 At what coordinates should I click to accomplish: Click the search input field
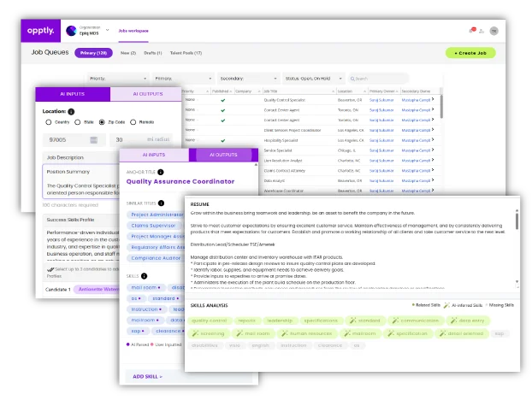[x=378, y=79]
